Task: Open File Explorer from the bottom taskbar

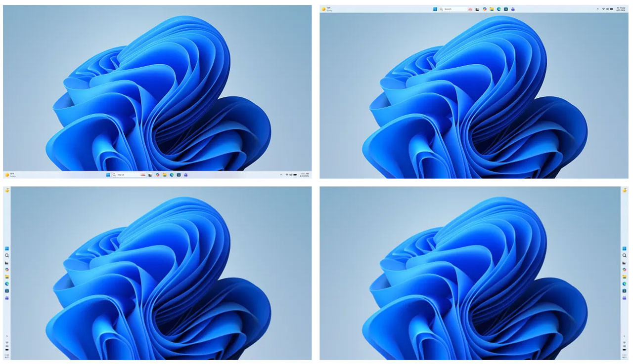Action: [164, 175]
